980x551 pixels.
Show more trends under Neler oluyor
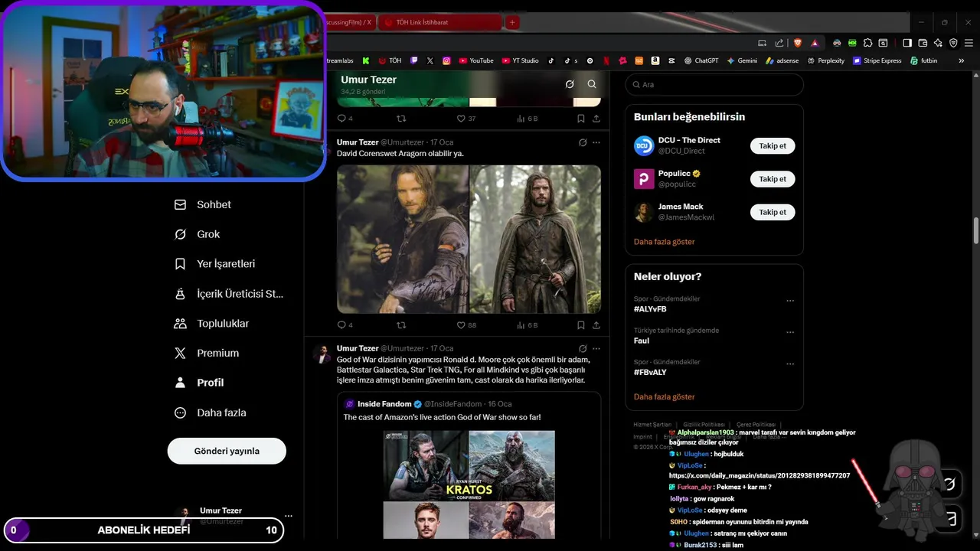point(664,397)
